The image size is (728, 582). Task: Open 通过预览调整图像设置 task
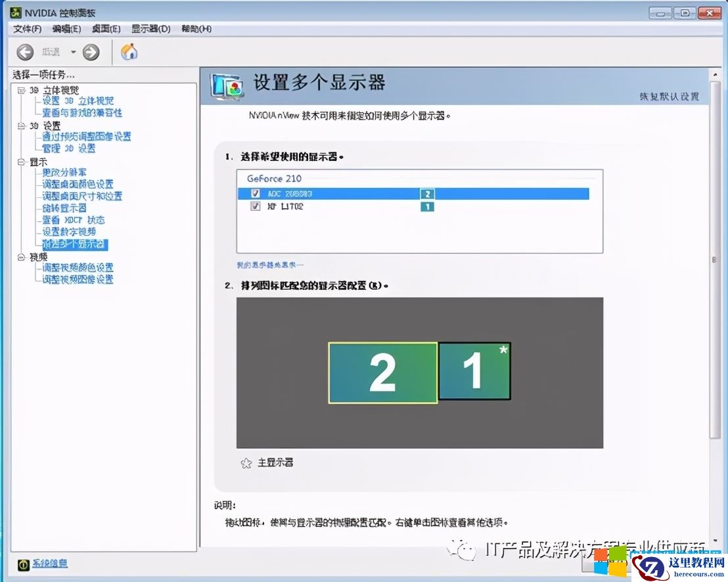(x=87, y=137)
